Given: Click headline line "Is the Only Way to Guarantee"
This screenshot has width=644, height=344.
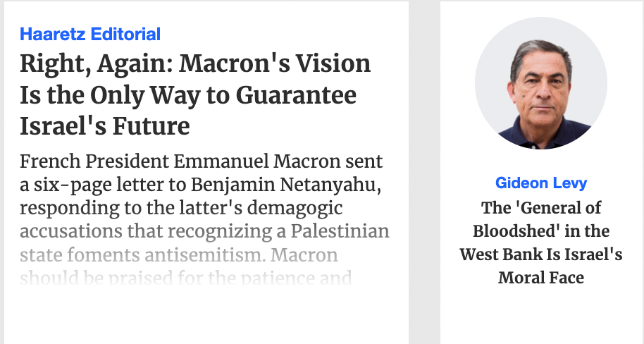Looking at the screenshot, I should [188, 95].
